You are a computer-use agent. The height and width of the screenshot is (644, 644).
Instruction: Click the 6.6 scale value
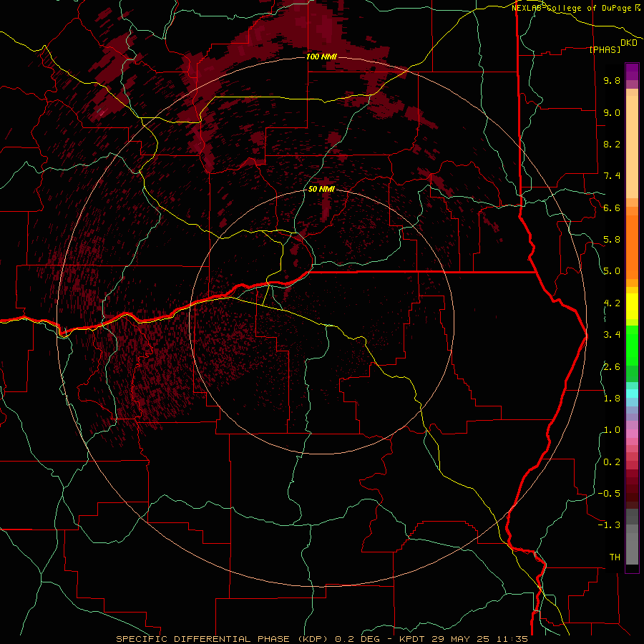pyautogui.click(x=612, y=208)
